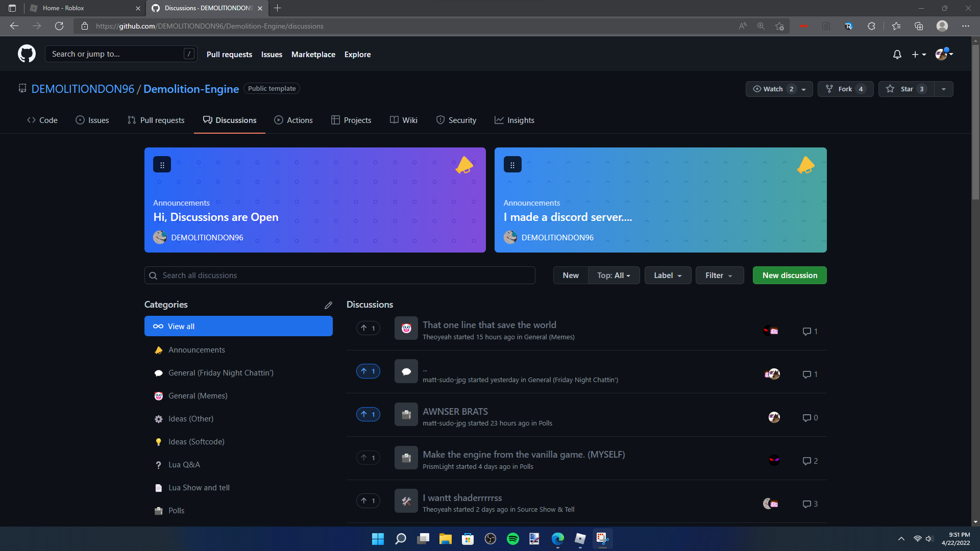
Task: Open the Label dropdown
Action: coord(668,275)
